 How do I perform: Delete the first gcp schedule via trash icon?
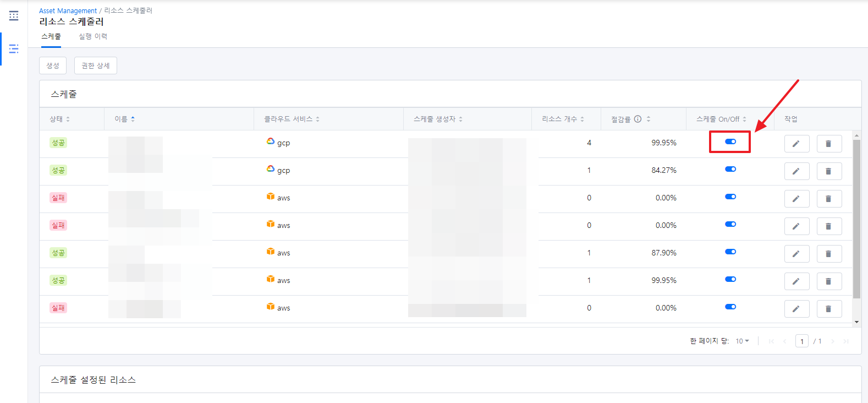tap(828, 144)
